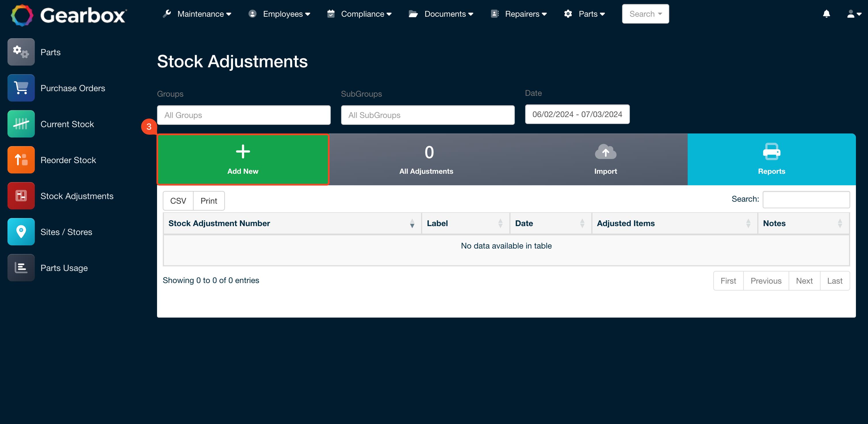This screenshot has width=868, height=424.
Task: Open the All Groups dropdown
Action: tap(244, 115)
